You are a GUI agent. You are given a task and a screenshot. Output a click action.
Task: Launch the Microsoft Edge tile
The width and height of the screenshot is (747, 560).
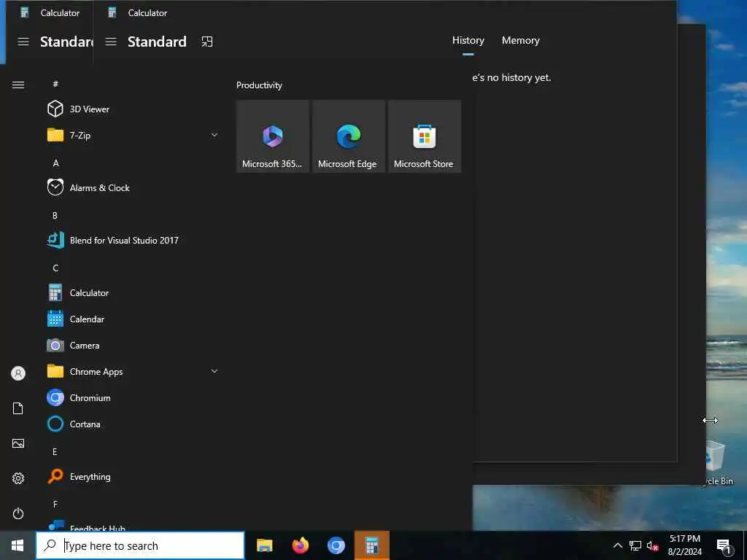[x=348, y=136]
